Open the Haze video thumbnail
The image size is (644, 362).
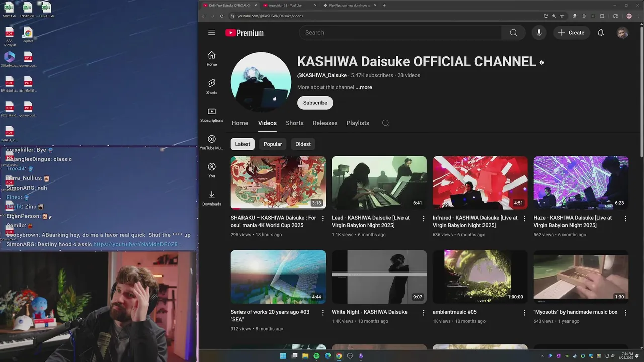[x=581, y=183]
